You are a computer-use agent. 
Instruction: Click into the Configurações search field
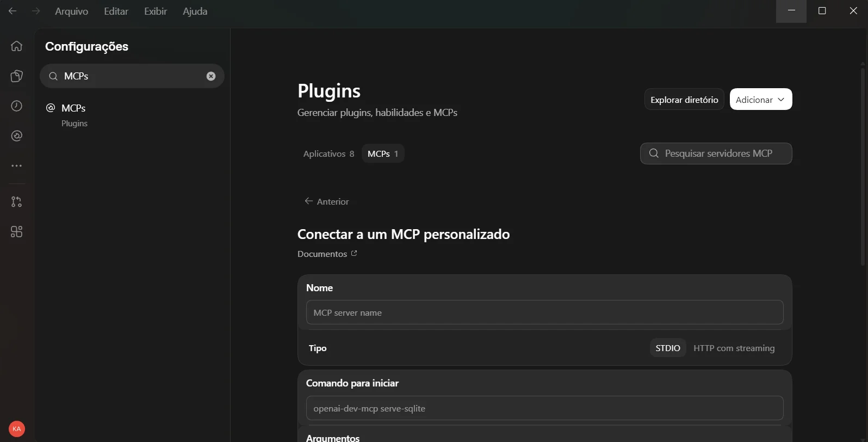pos(132,76)
